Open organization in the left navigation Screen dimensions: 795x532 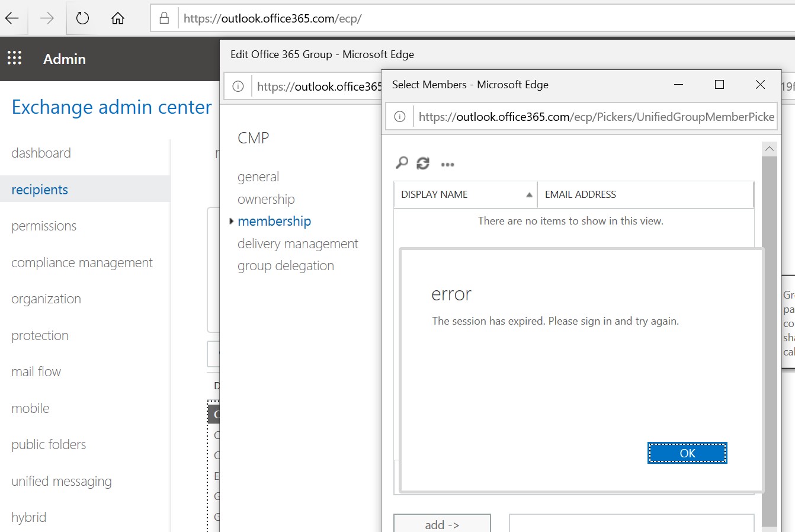click(46, 299)
